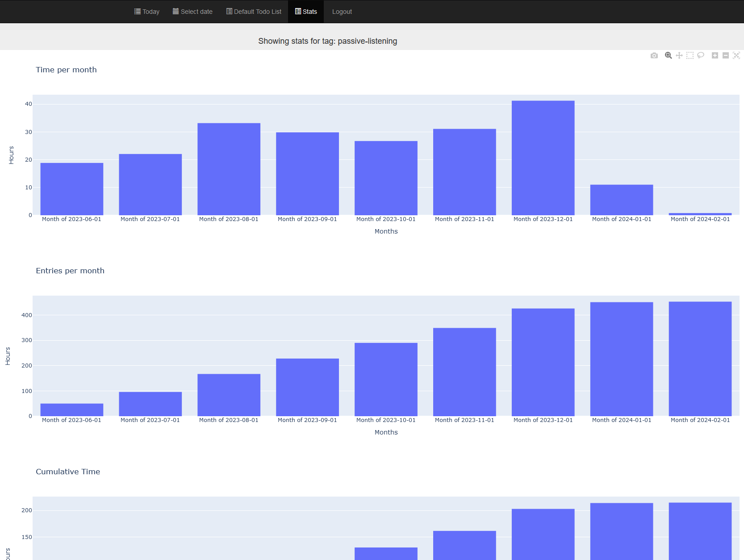Click the '40' y-axis tick in Time per month
This screenshot has height=560, width=744.
pos(29,104)
